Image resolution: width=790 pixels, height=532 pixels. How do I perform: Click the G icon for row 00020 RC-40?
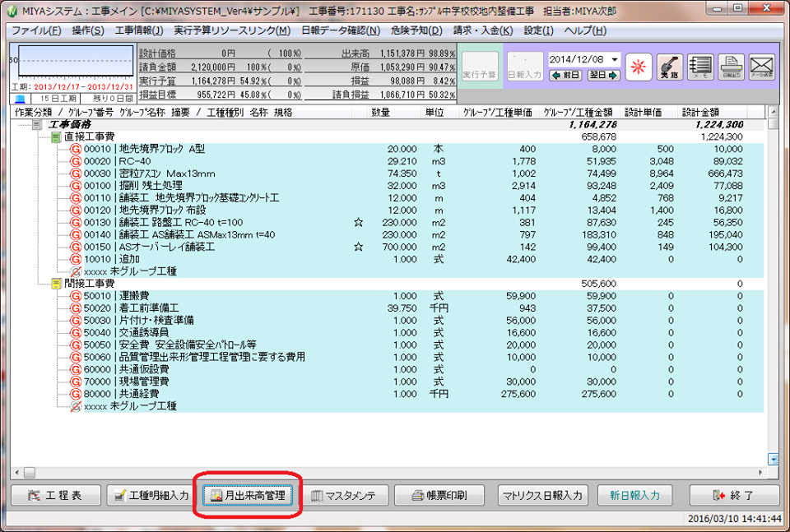click(76, 161)
